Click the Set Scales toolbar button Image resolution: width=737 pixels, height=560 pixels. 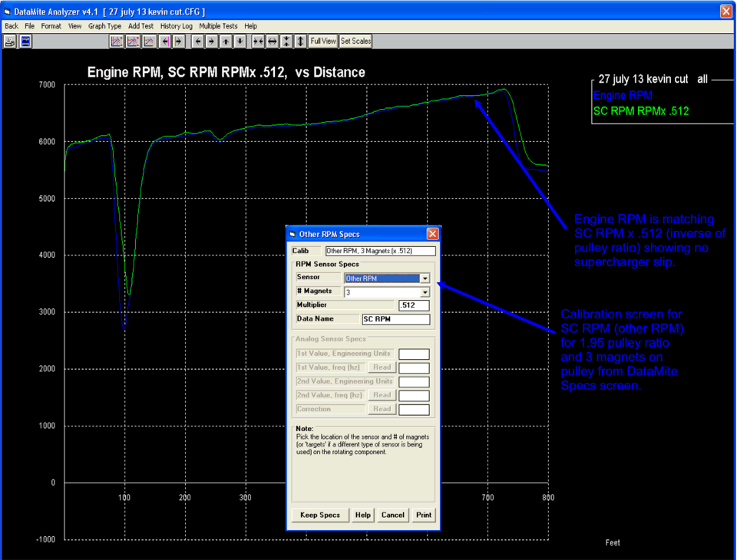pos(355,41)
